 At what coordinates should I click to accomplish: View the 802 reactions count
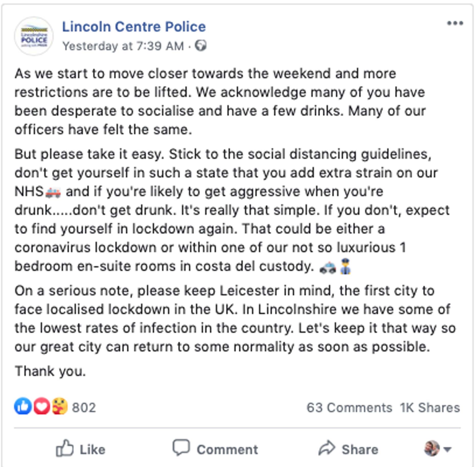tap(84, 407)
